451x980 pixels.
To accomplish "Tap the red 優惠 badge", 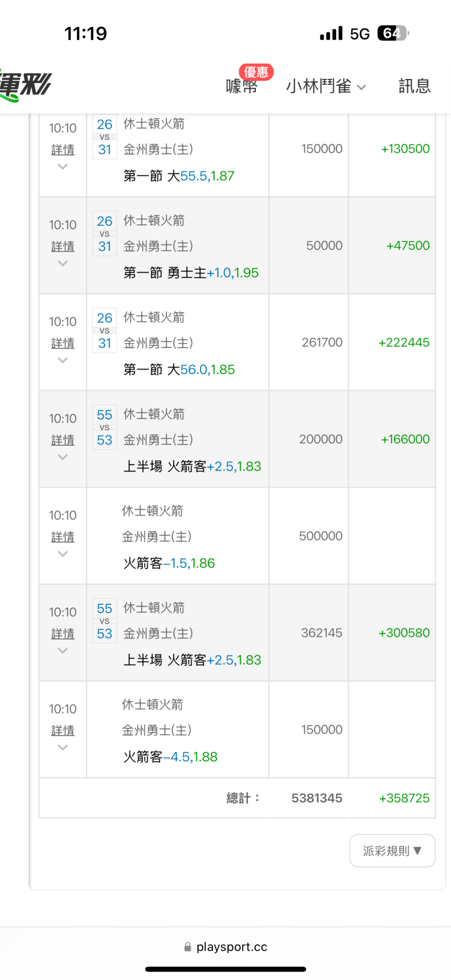I will click(x=256, y=72).
